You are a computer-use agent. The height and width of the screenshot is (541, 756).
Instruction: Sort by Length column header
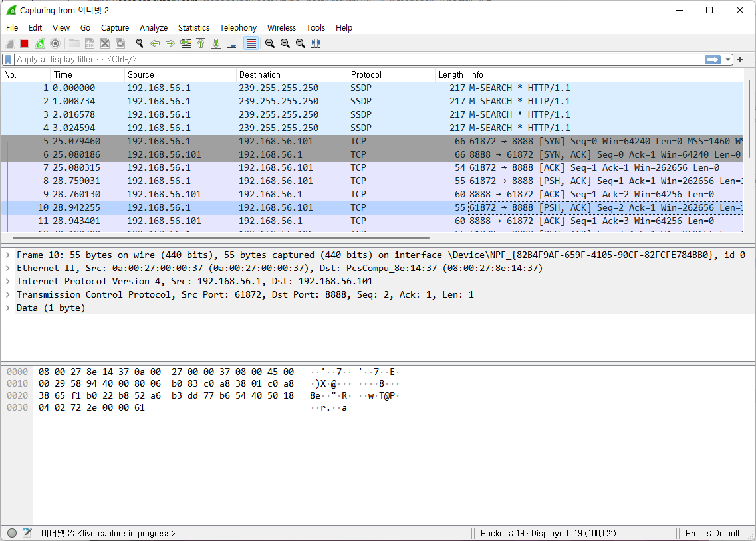coord(451,74)
